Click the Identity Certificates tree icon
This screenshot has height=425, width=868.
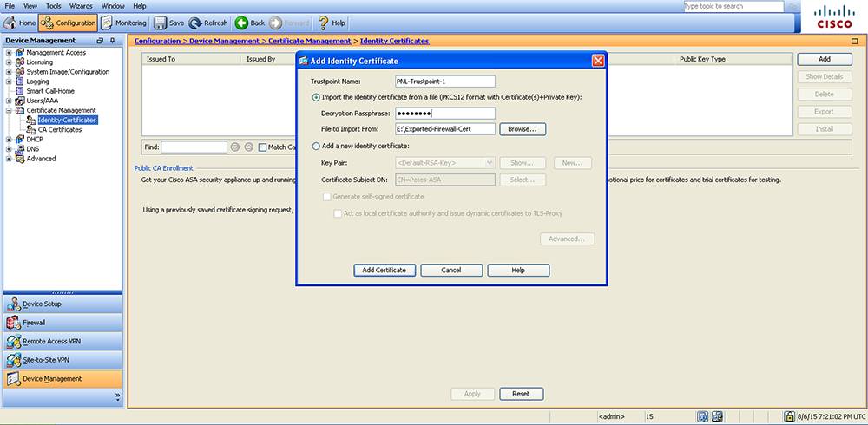tap(31, 120)
